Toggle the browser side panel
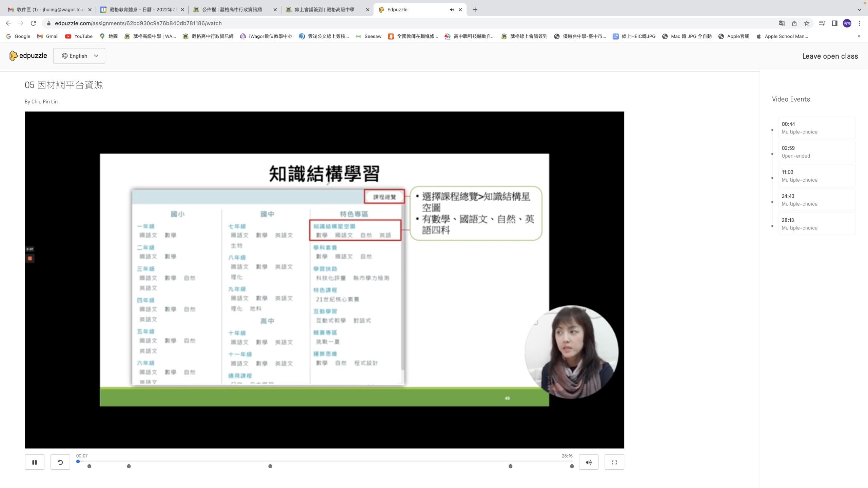Screen dimensions: 868x488 click(x=834, y=23)
